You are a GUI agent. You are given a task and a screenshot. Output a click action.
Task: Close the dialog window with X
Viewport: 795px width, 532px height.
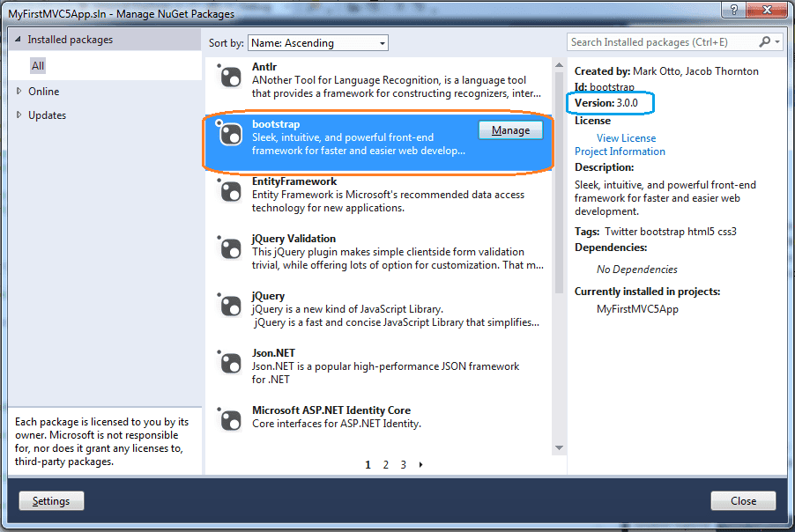tap(767, 9)
